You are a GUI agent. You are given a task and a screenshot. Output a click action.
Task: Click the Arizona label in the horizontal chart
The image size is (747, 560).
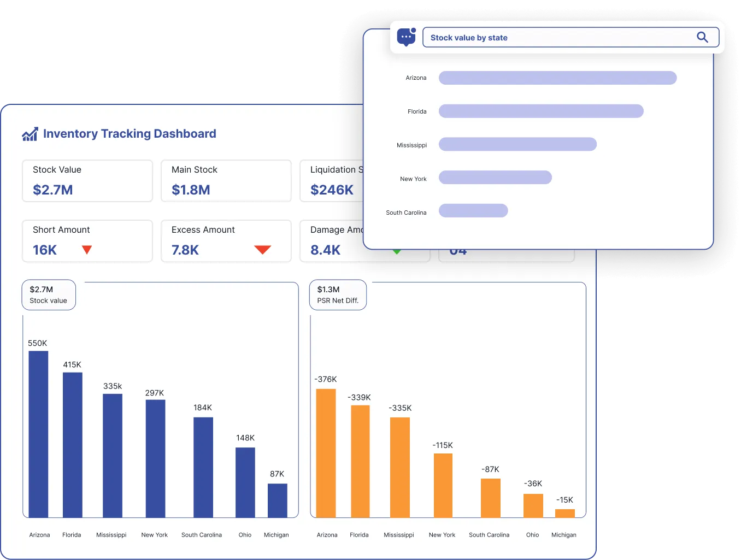coord(415,78)
